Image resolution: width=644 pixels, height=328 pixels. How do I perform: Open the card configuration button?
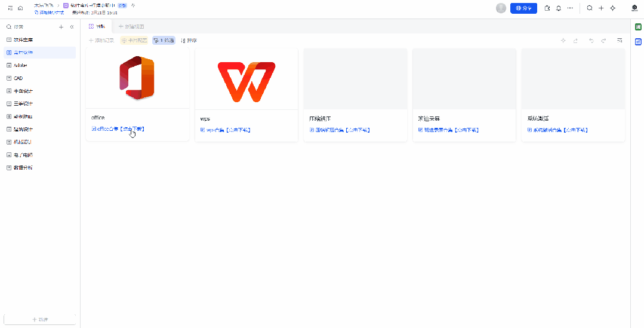(x=134, y=40)
